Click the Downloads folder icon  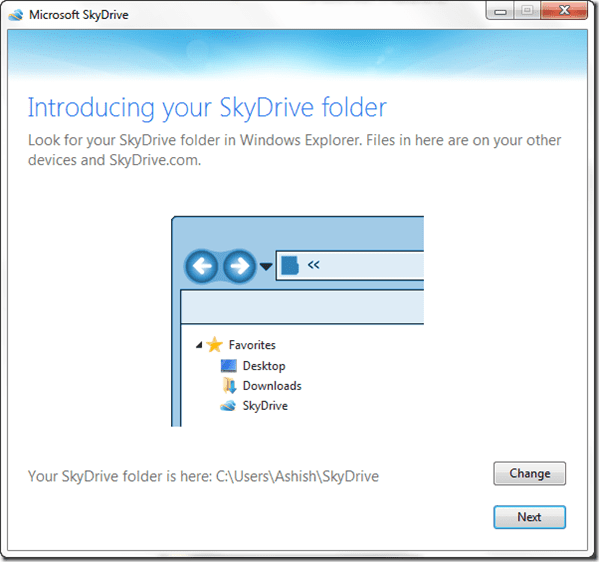coord(229,385)
